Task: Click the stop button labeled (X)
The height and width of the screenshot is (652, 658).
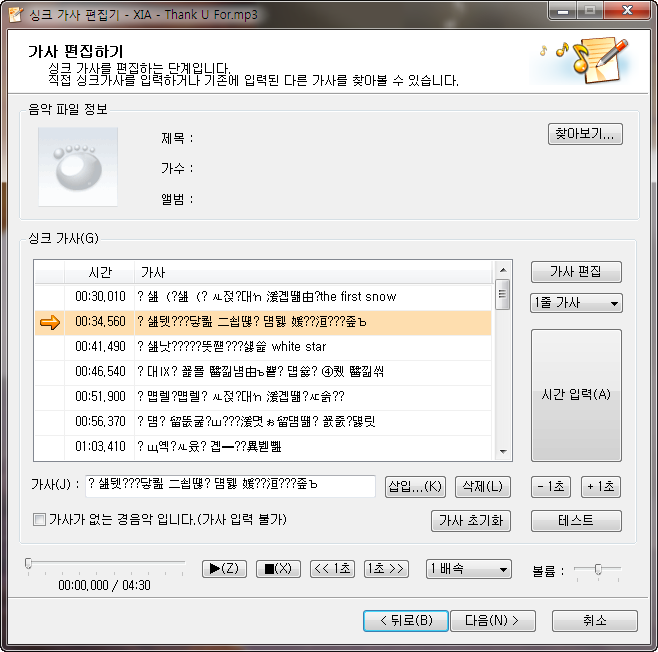Action: coord(278,569)
